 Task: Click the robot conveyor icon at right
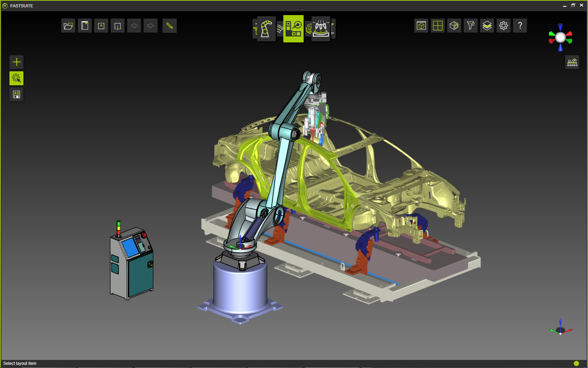[x=572, y=62]
